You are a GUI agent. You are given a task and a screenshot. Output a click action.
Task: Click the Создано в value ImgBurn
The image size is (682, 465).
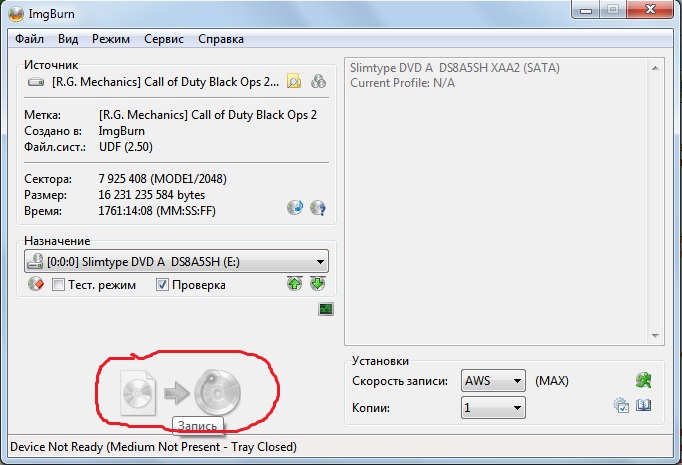[x=122, y=131]
